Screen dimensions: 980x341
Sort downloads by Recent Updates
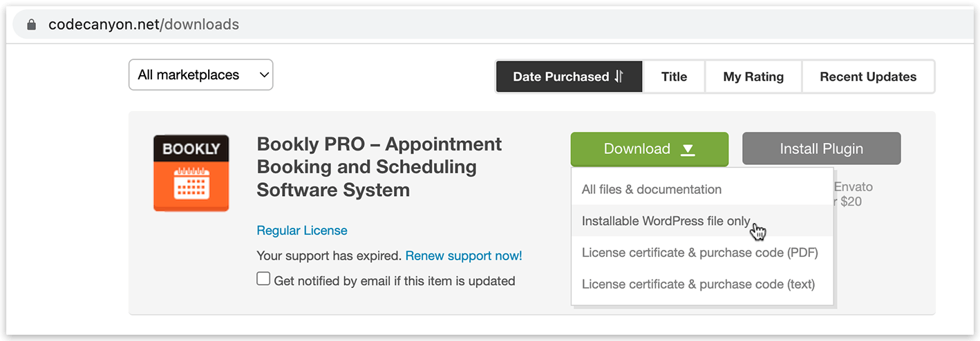tap(868, 77)
